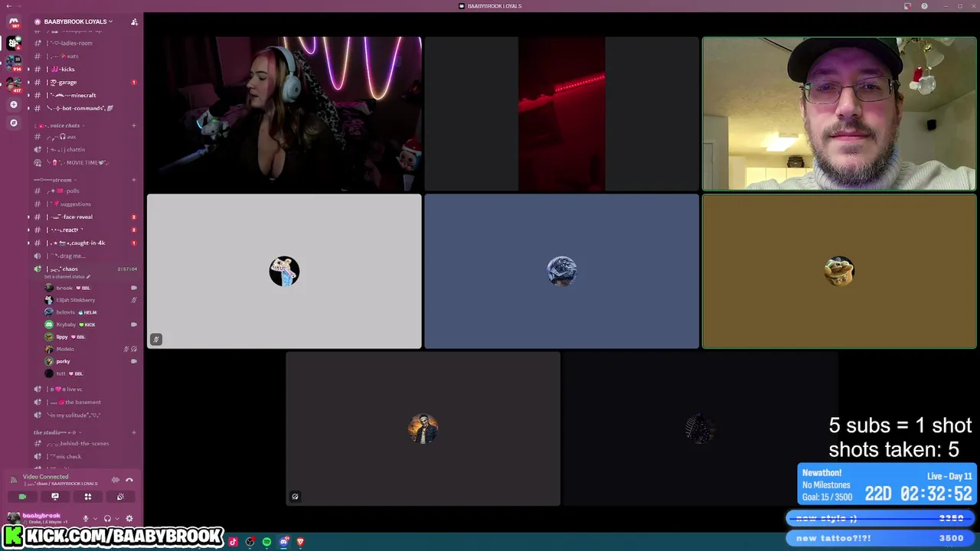Open Discord help question mark icon
Image resolution: width=980 pixels, height=551 pixels.
[x=924, y=6]
